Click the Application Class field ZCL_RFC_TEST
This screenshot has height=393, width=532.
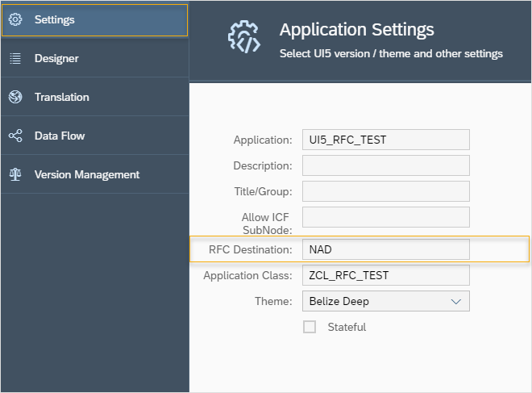click(x=386, y=275)
